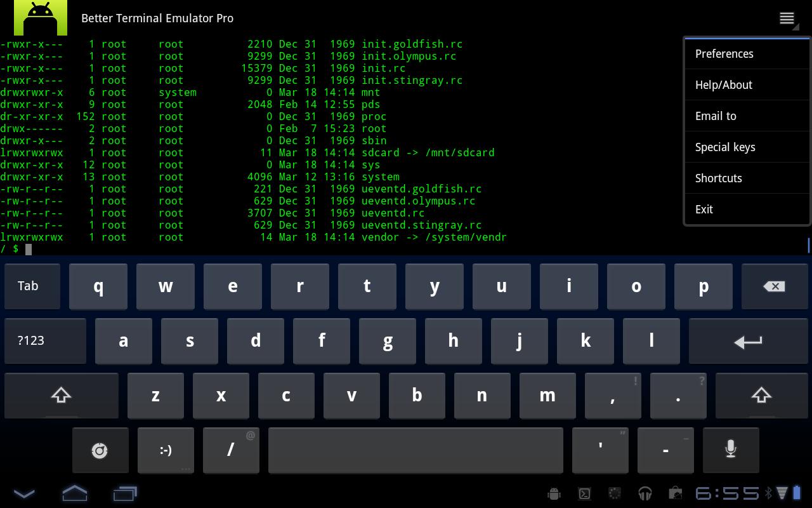Tap the headphones notification icon
This screenshot has width=812, height=508.
point(645,493)
